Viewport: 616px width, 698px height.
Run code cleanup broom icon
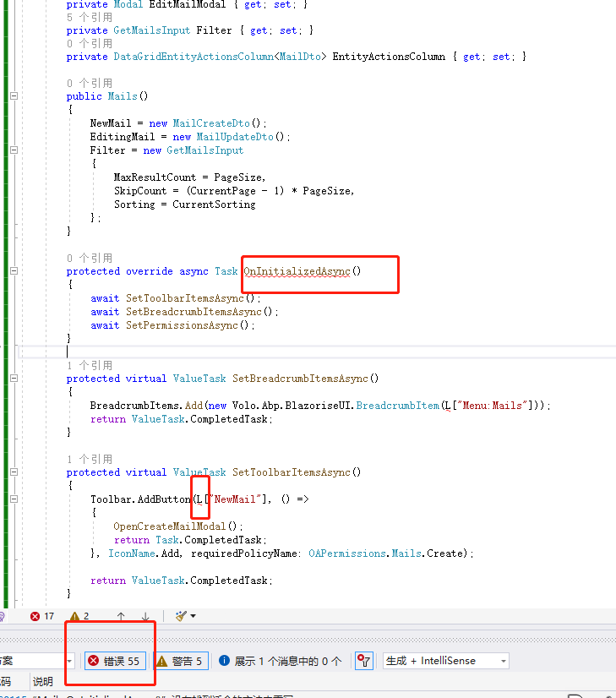(181, 616)
